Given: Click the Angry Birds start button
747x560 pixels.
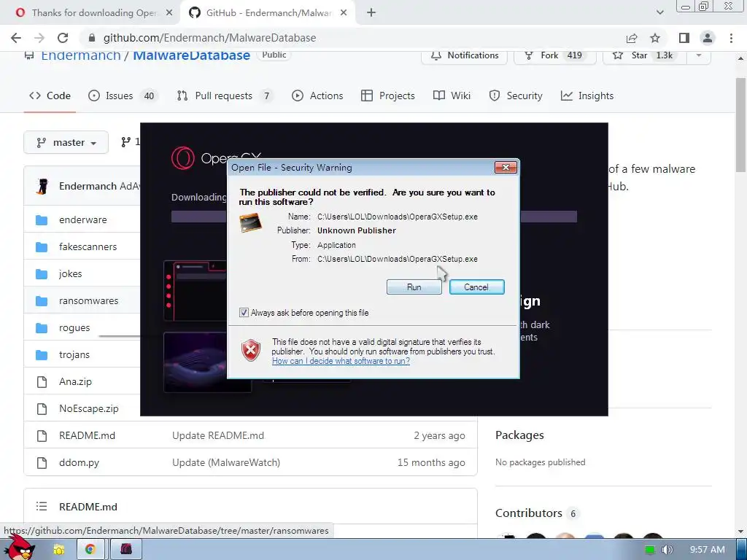Looking at the screenshot, I should tap(19, 548).
